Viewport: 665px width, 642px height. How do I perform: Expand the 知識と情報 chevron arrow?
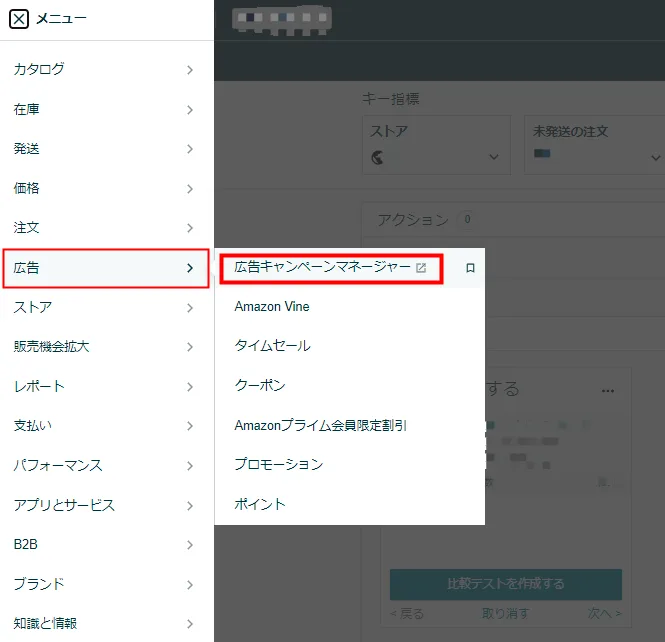[x=190, y=624]
